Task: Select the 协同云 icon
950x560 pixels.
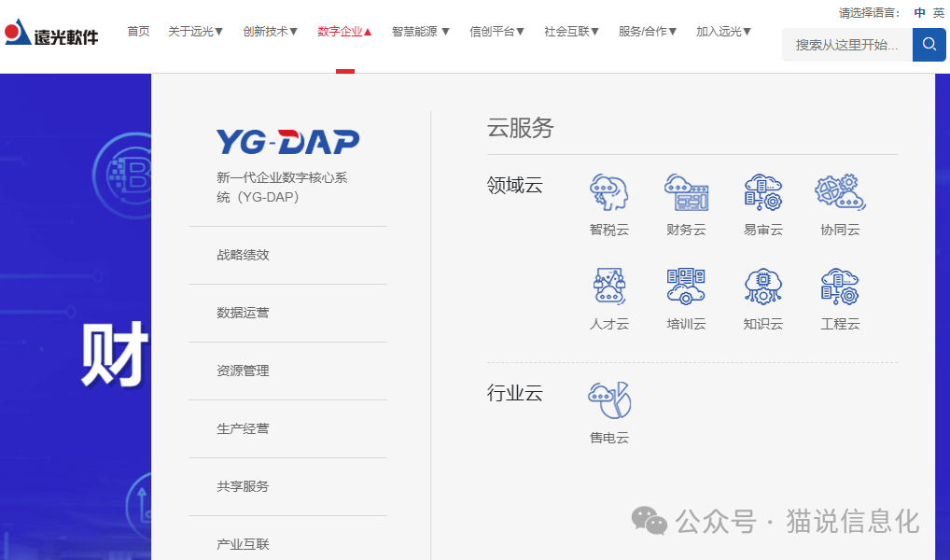Action: pyautogui.click(x=840, y=193)
